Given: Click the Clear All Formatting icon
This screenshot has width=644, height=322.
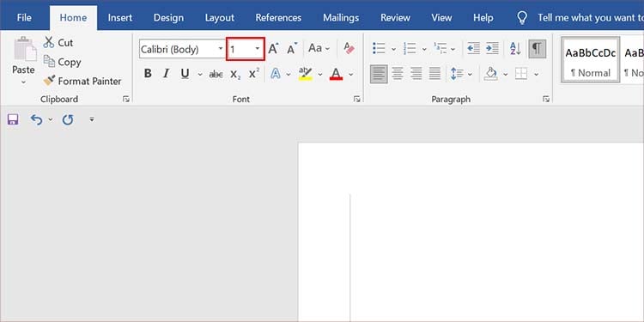Looking at the screenshot, I should [x=349, y=49].
